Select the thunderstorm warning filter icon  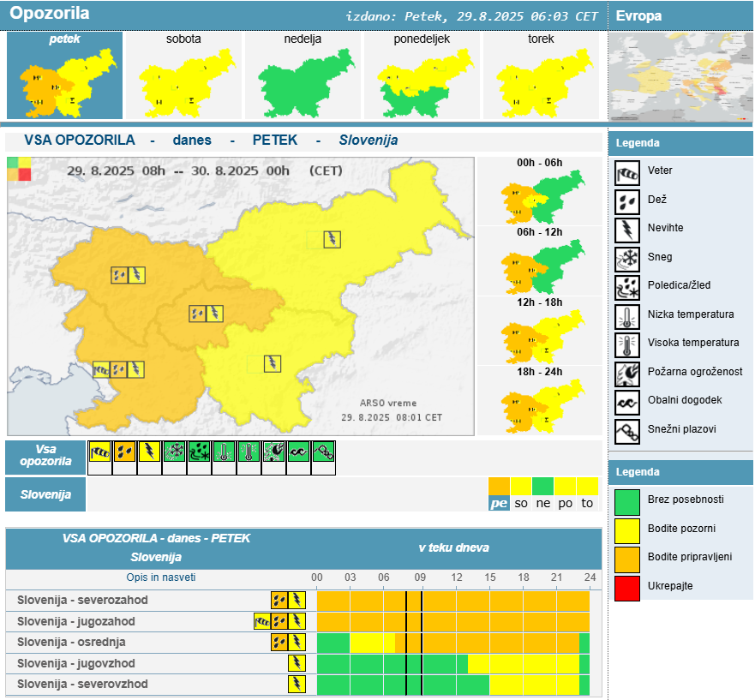[150, 452]
